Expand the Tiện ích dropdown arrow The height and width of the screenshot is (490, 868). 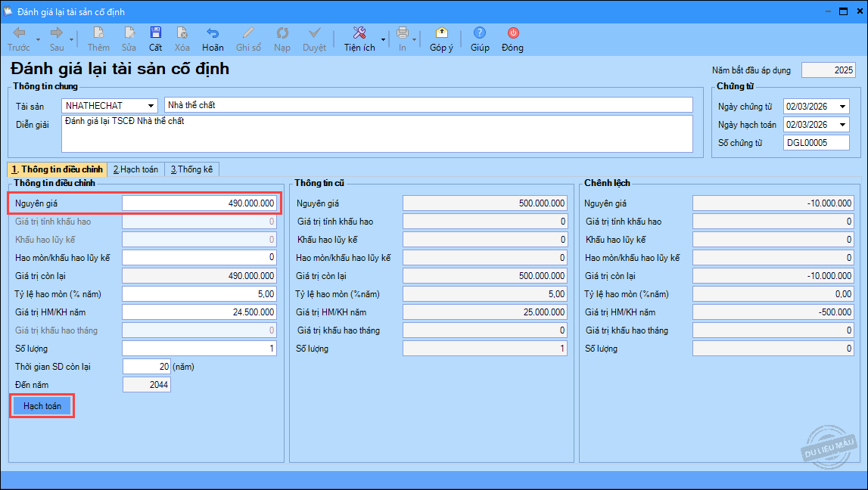pos(383,39)
